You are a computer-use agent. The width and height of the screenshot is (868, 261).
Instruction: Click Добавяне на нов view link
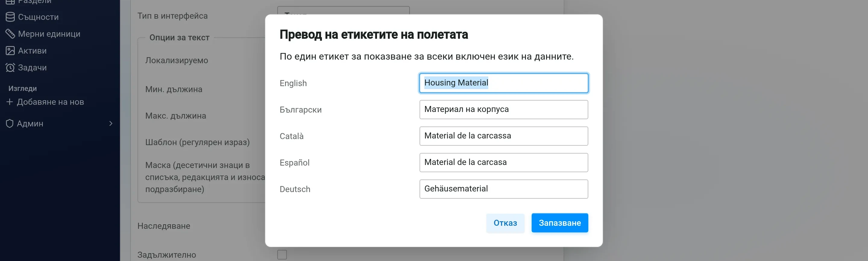[51, 102]
